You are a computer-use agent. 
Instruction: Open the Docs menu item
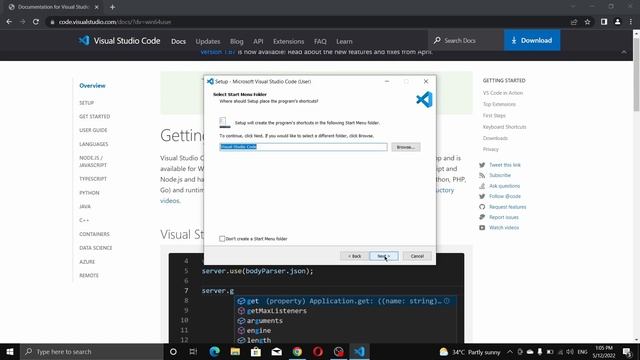[x=178, y=41]
